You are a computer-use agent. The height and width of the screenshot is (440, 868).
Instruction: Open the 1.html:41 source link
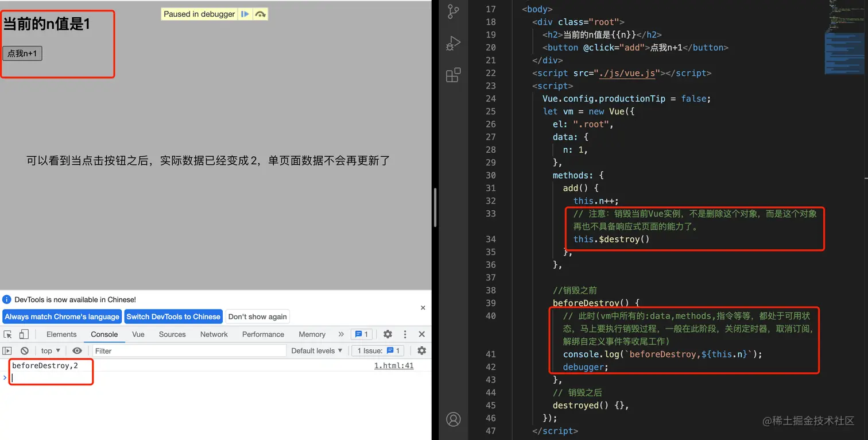(394, 366)
